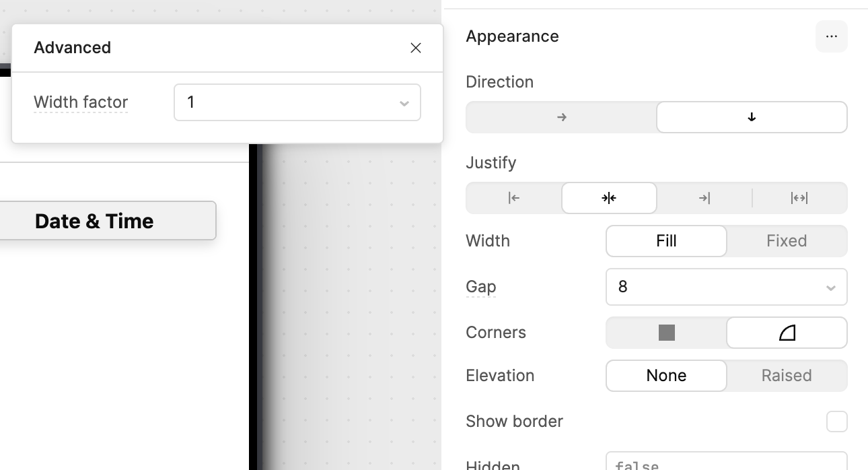The height and width of the screenshot is (470, 868).
Task: Choose rounded corners icon
Action: (x=787, y=333)
